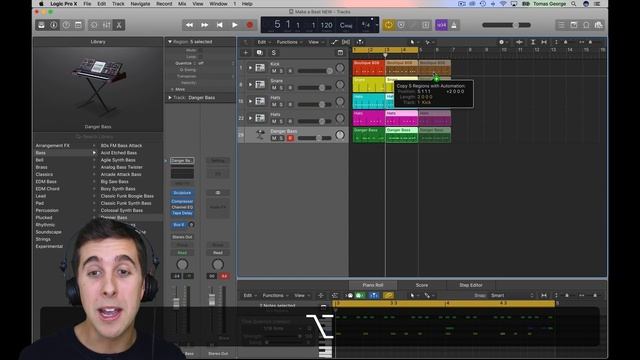Open the Loop Browser button
Image resolution: width=640 pixels, height=360 pixels.
click(586, 25)
